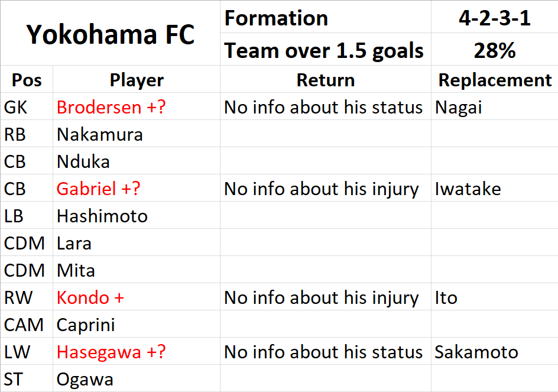
Task: Select the Return column header
Action: 326,79
